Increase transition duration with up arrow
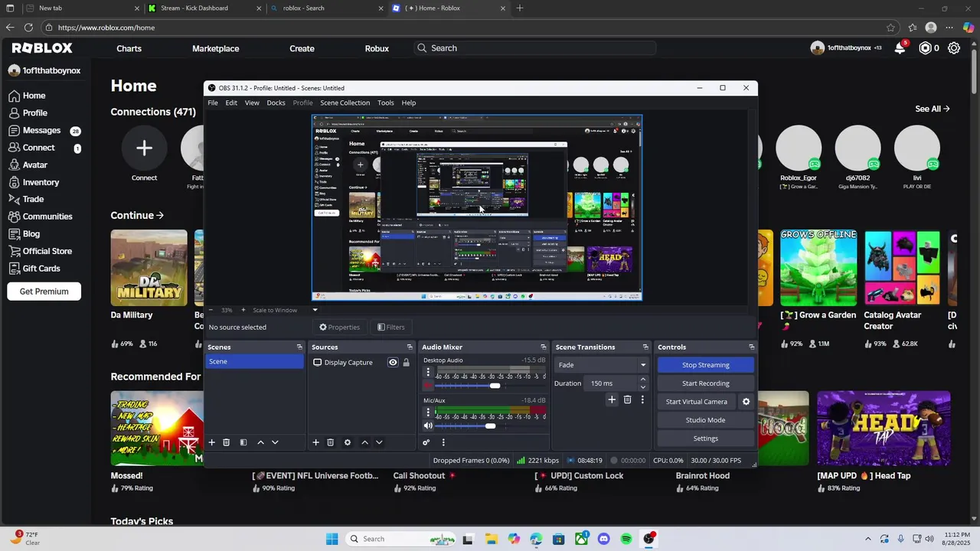The height and width of the screenshot is (551, 980). (x=642, y=380)
